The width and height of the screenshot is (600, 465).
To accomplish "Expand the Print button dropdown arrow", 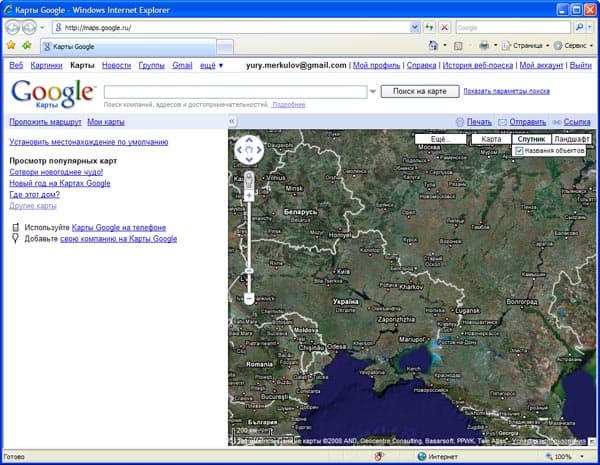I will tap(495, 46).
